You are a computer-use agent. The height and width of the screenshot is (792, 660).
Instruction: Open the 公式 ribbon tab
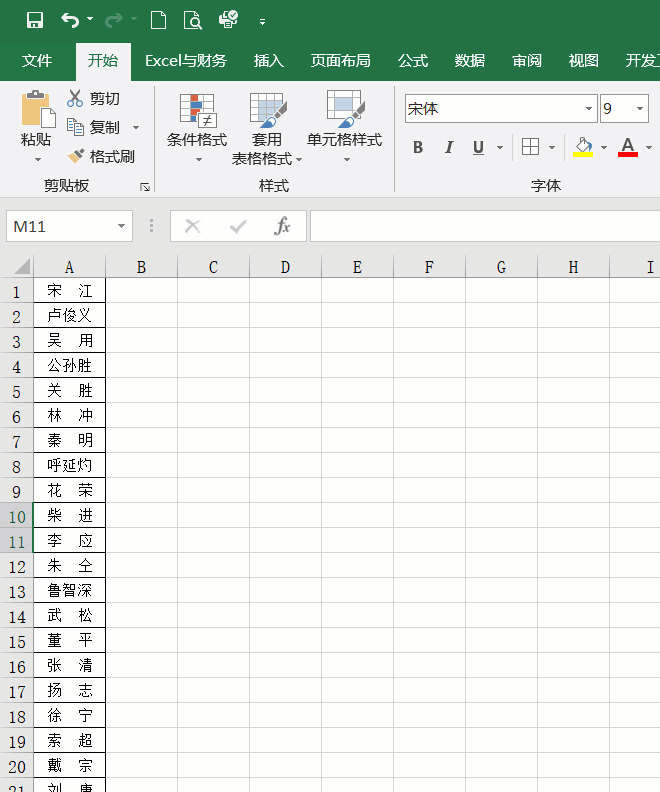pyautogui.click(x=413, y=61)
